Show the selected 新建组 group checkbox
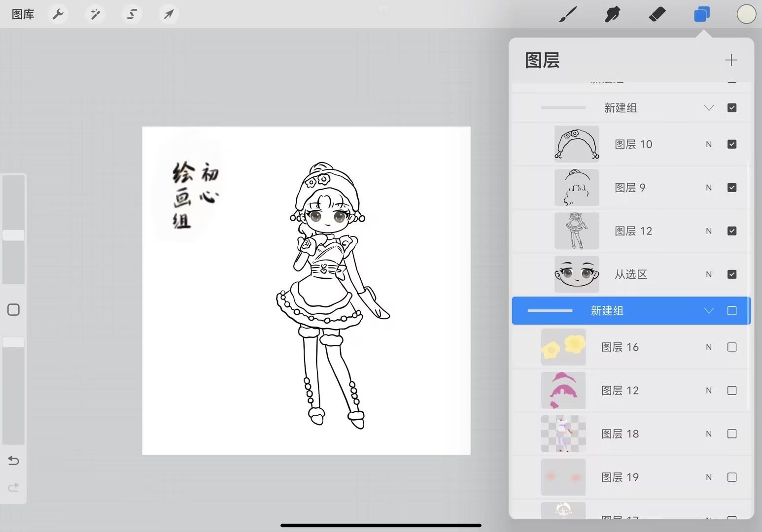 tap(732, 311)
